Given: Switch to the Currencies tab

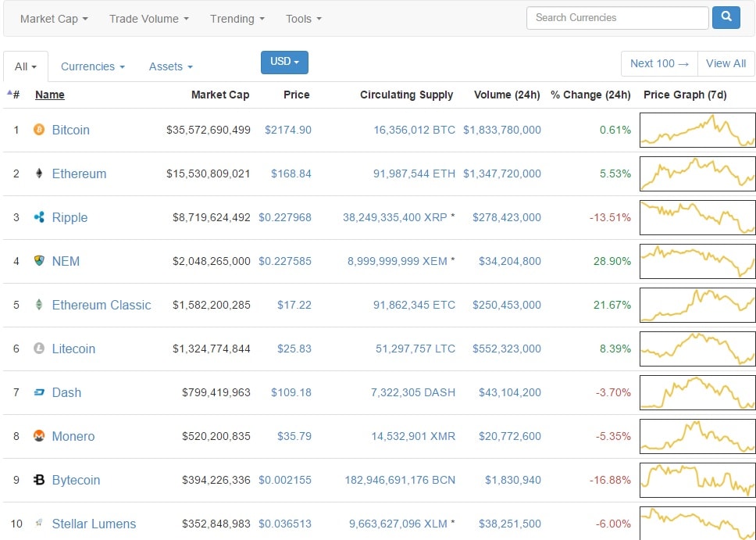Looking at the screenshot, I should coord(92,67).
